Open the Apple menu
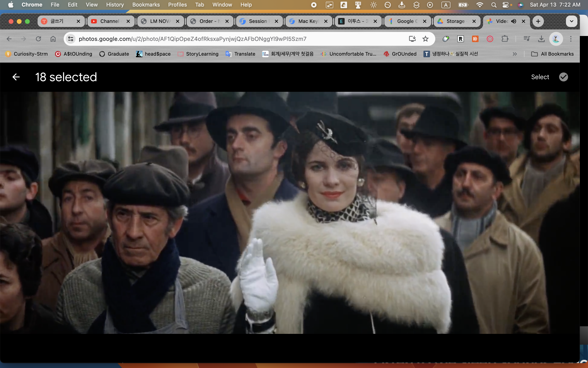The height and width of the screenshot is (368, 588). 11,5
